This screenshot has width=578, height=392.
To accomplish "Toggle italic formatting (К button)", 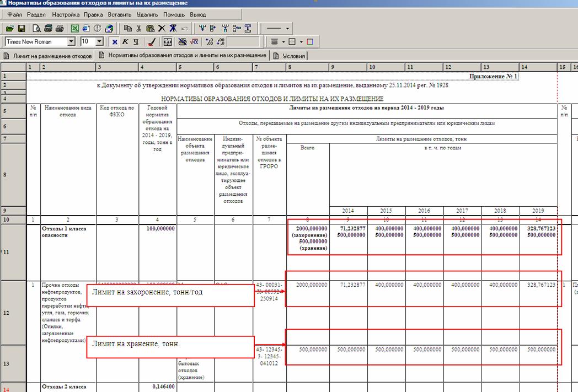I will [x=125, y=42].
